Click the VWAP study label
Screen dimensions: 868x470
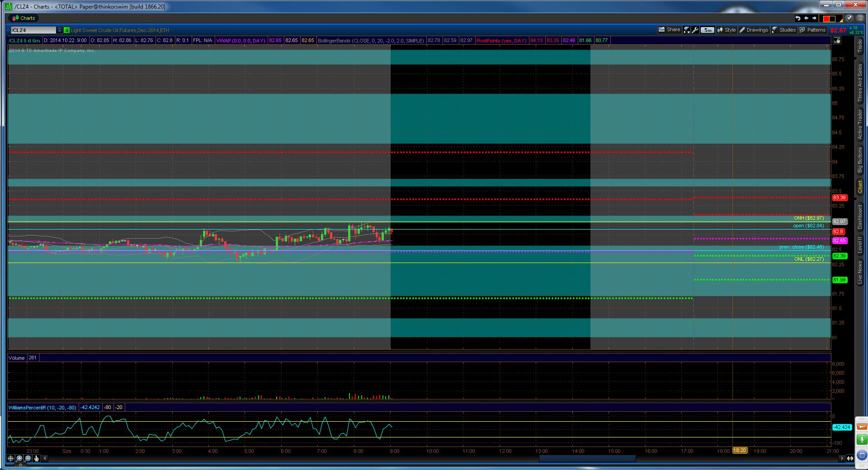[241, 41]
